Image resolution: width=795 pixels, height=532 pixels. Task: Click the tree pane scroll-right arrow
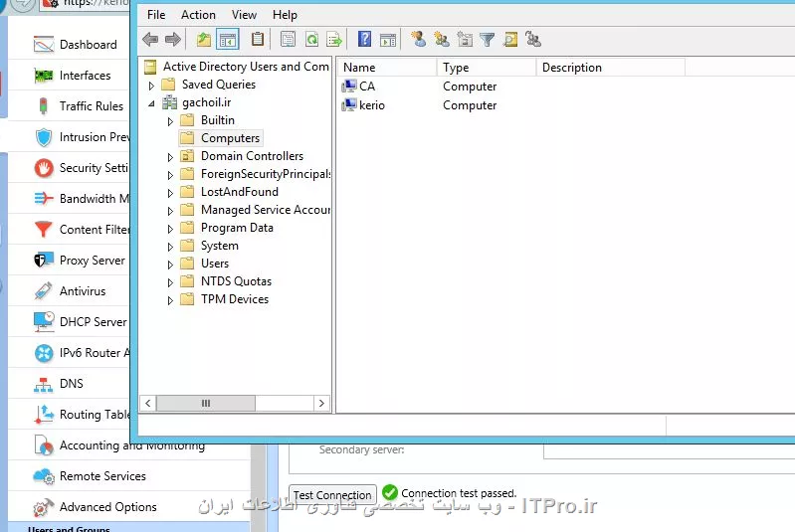[x=321, y=404]
